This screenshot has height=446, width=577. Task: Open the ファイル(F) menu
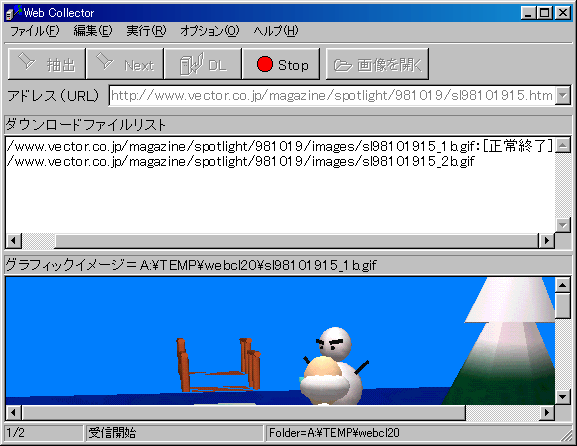[34, 31]
